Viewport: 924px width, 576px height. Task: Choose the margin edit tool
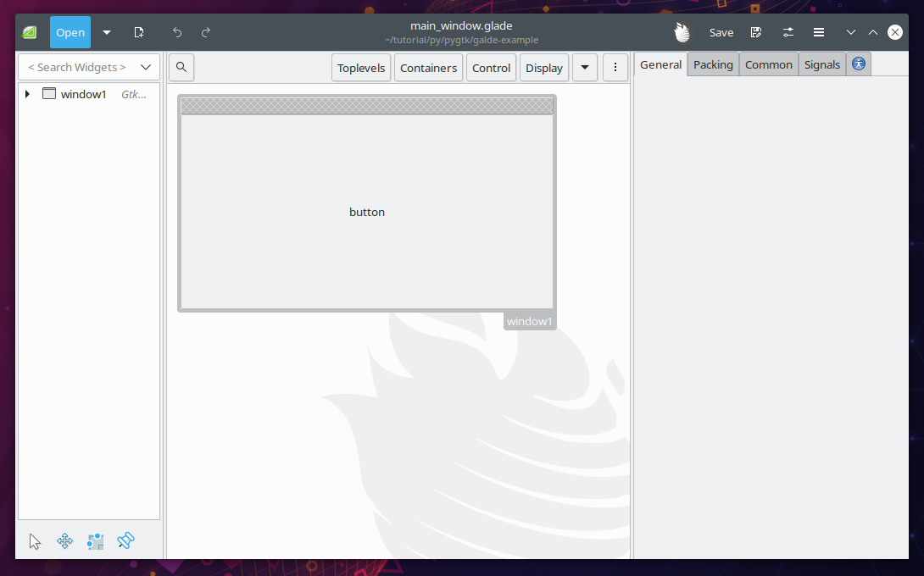pyautogui.click(x=96, y=541)
